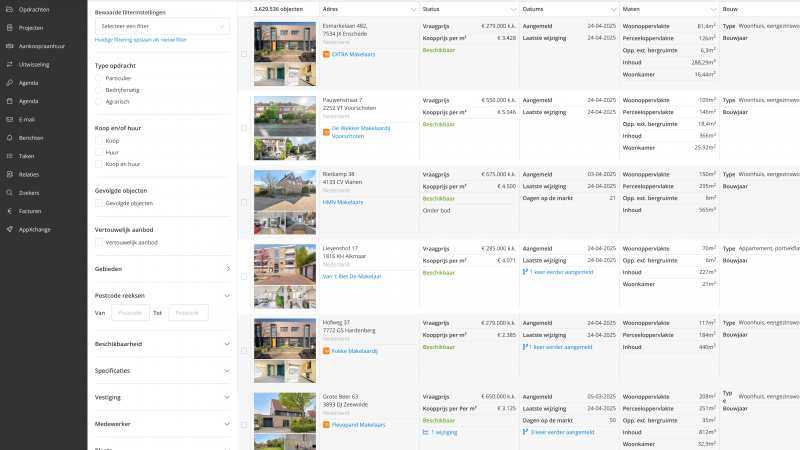Open the 'Selecteer een filter' dropdown
Viewport: 800px width, 450px height.
(162, 26)
